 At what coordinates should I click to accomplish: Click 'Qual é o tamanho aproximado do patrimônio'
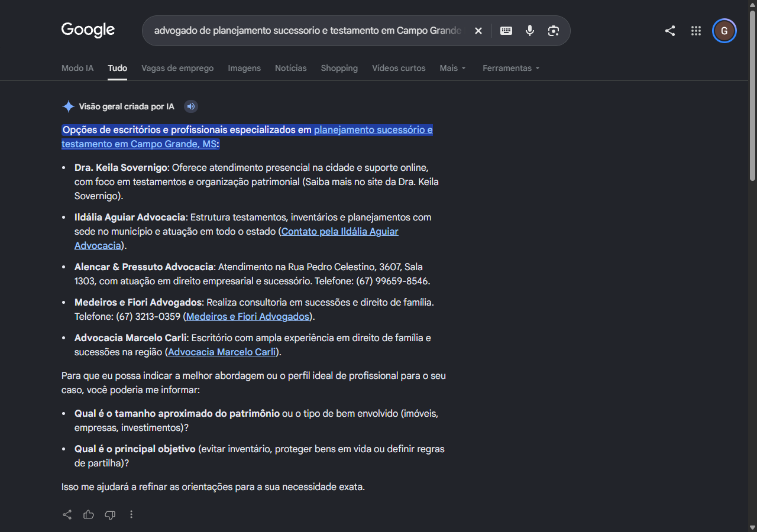tap(177, 413)
